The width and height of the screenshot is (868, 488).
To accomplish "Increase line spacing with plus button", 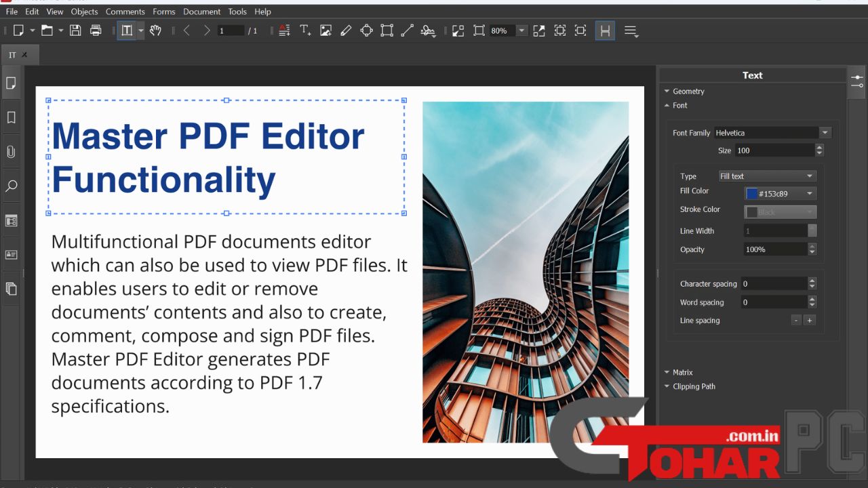I will click(809, 321).
